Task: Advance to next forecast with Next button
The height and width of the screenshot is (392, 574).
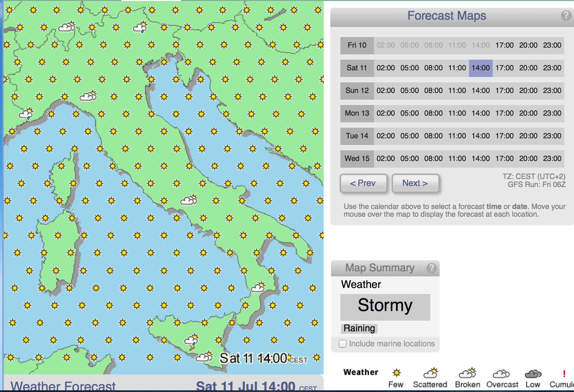Action: click(x=415, y=183)
